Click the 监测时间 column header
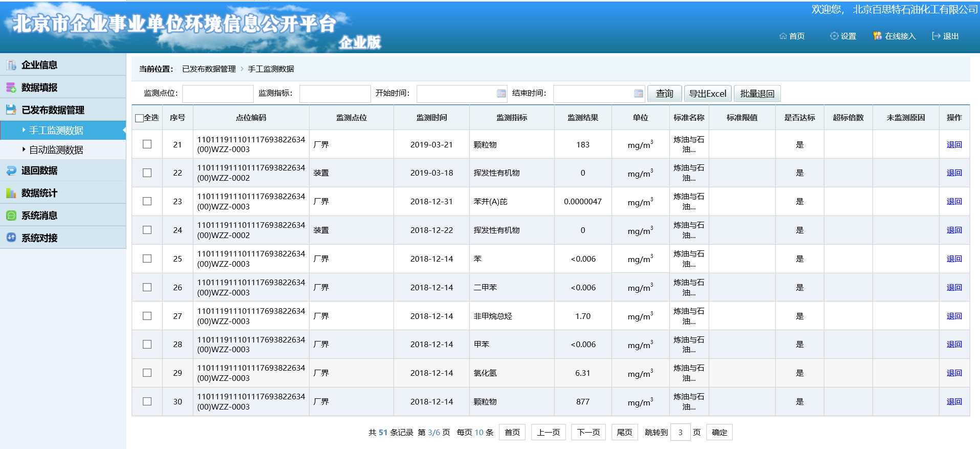The image size is (980, 449). point(431,118)
